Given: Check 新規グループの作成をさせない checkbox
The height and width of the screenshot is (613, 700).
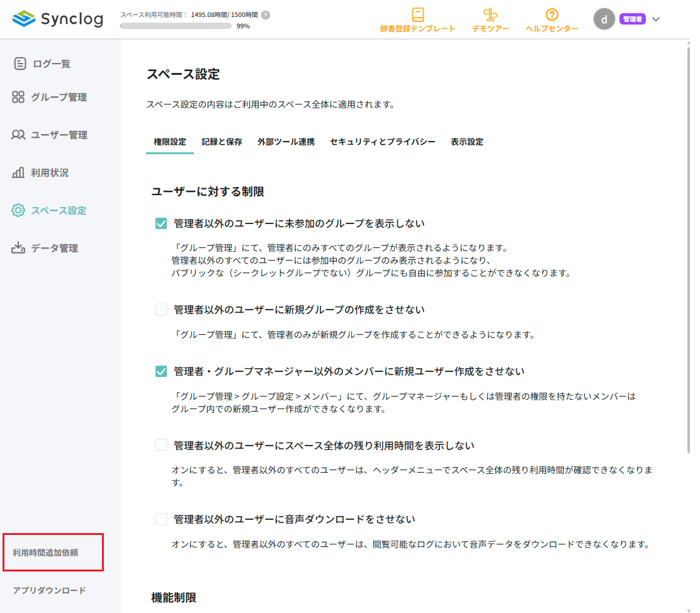Looking at the screenshot, I should pos(161,310).
